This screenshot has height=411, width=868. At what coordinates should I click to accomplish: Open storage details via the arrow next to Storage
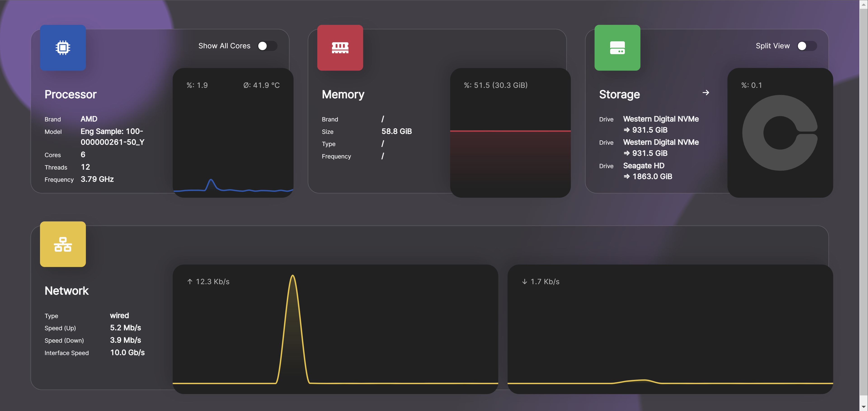click(x=706, y=93)
